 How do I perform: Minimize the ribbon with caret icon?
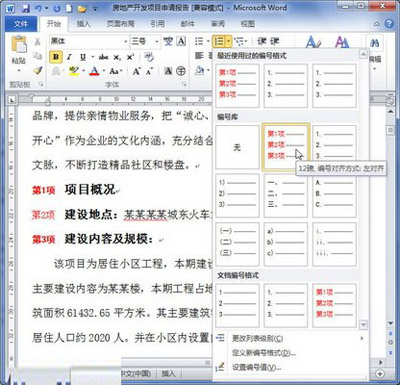pos(377,24)
